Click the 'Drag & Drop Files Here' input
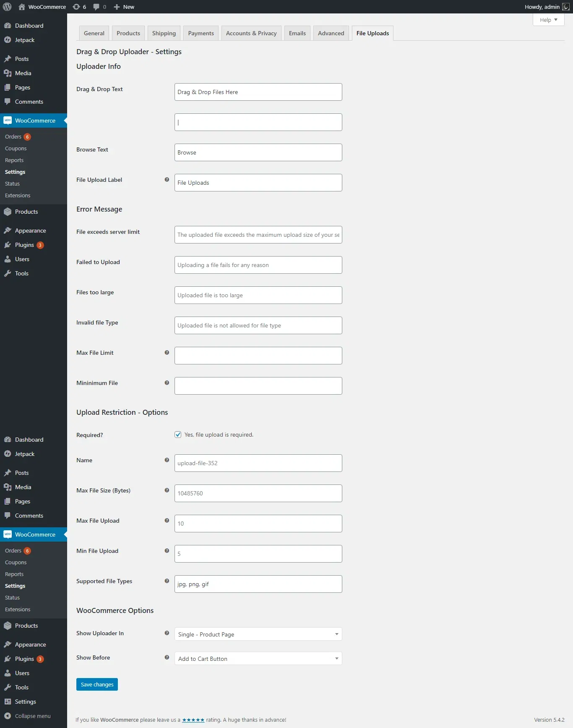This screenshot has width=573, height=728. pos(258,92)
